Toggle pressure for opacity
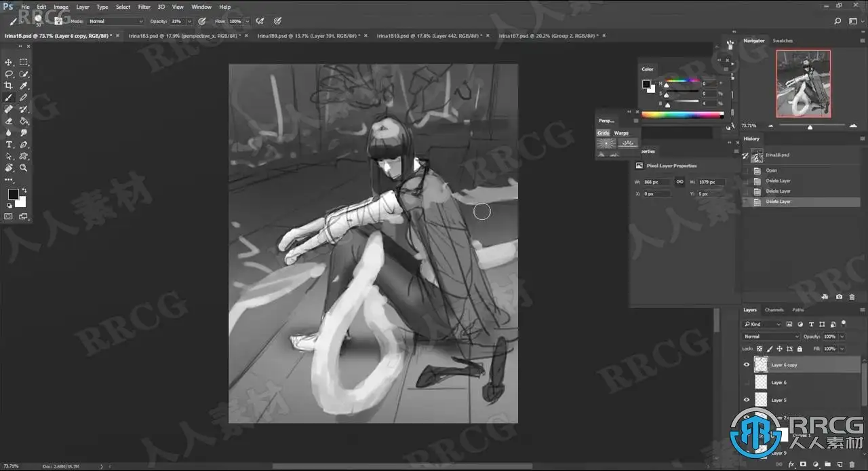 click(202, 21)
